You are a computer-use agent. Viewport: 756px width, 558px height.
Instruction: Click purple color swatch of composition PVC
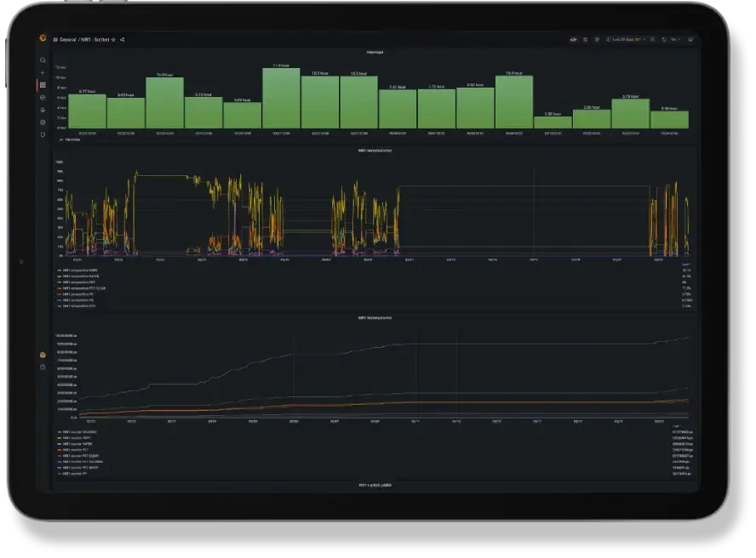[x=60, y=306]
